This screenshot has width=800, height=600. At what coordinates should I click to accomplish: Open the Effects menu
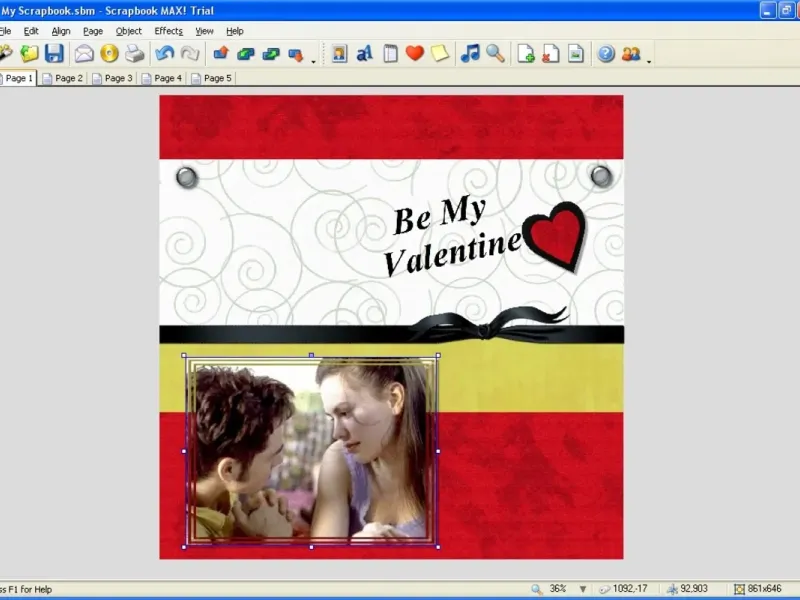point(168,31)
